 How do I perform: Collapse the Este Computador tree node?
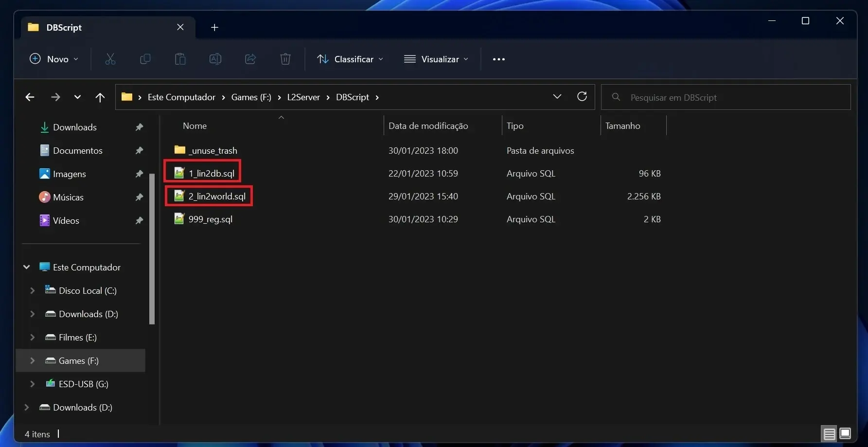coord(27,267)
